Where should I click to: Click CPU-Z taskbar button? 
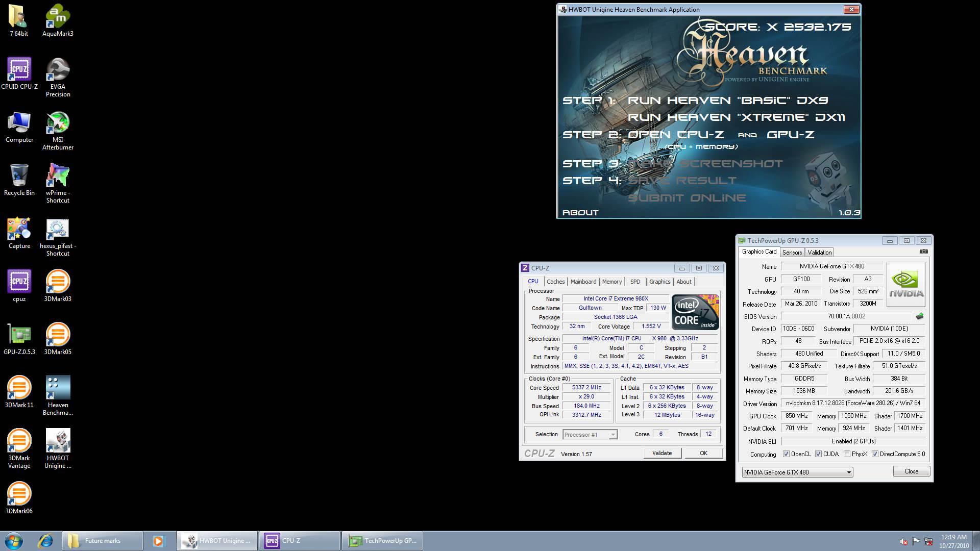(300, 541)
